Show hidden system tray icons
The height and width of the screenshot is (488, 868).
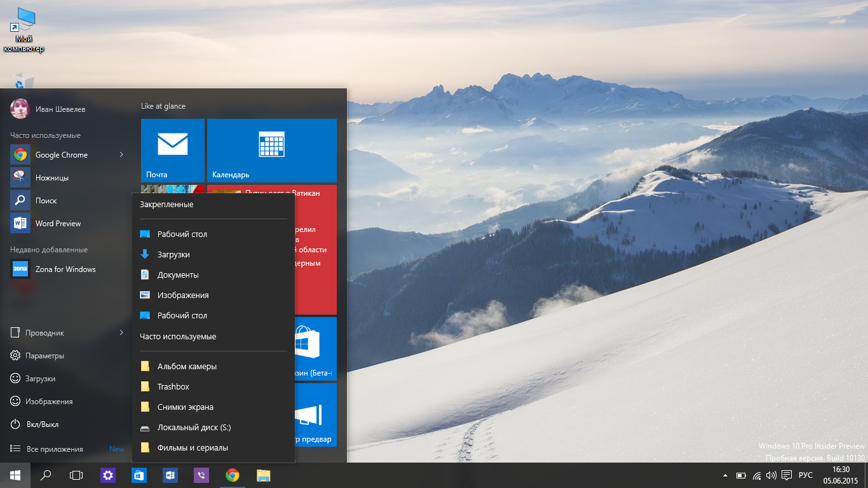726,475
